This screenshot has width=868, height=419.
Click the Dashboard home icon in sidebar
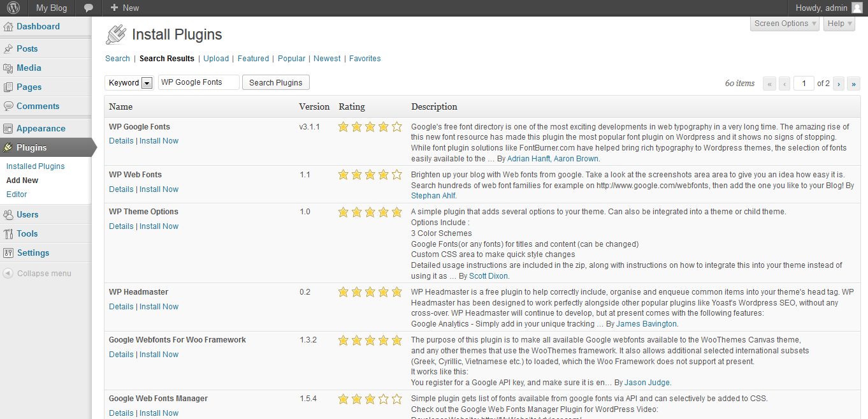[x=8, y=27]
